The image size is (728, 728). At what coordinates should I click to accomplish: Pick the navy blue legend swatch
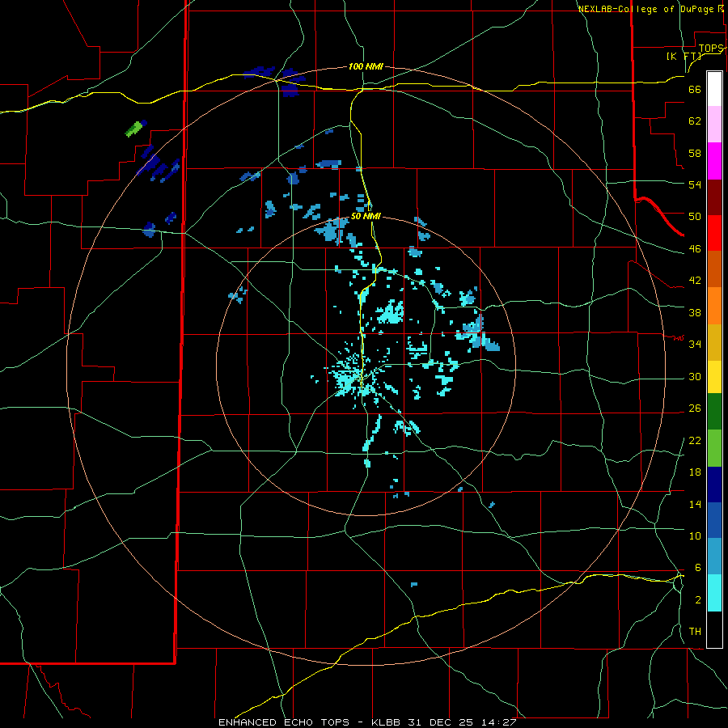tap(714, 485)
